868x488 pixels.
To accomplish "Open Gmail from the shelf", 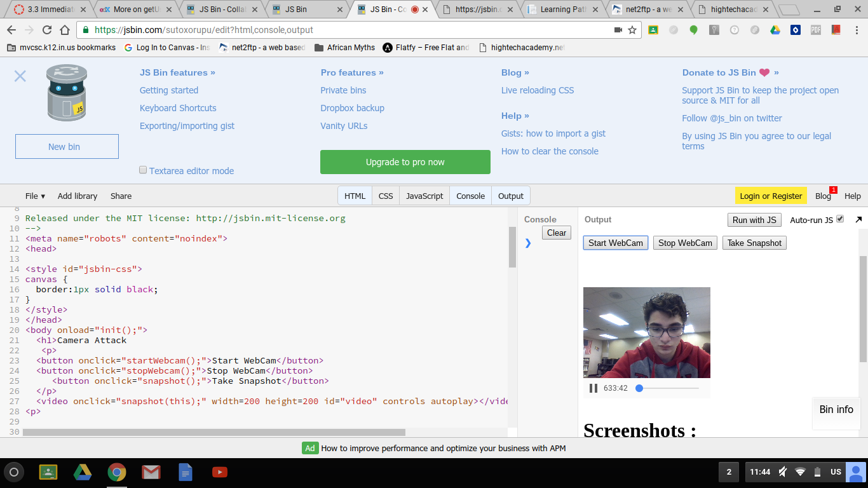I will 151,472.
